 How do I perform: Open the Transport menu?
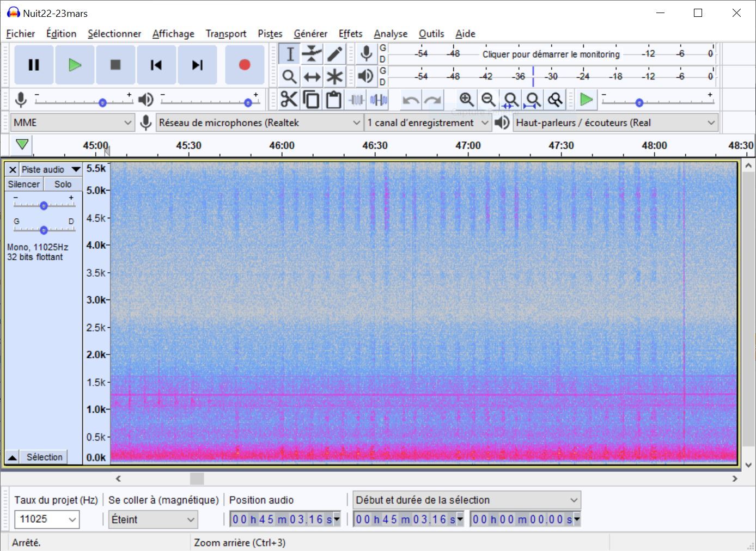pyautogui.click(x=226, y=34)
